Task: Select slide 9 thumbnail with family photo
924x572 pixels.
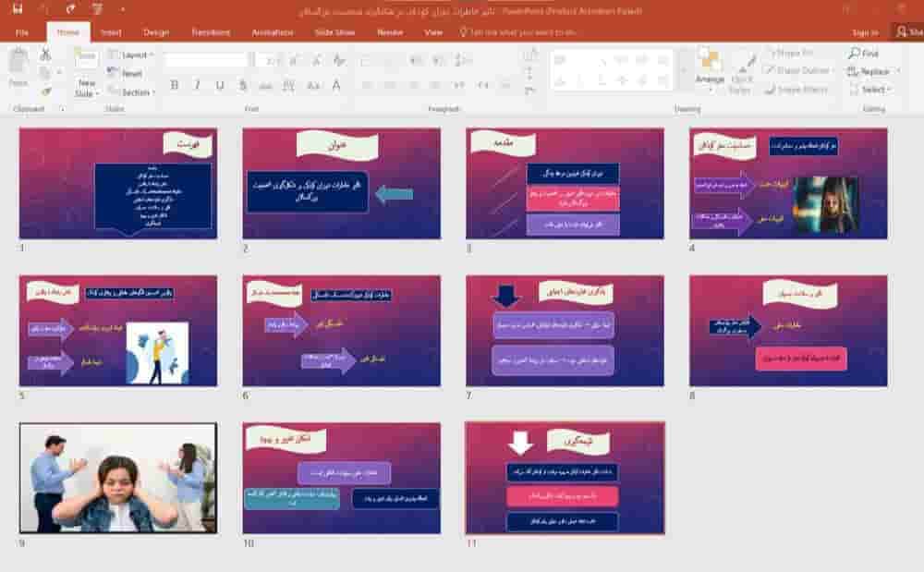Action: [x=118, y=478]
